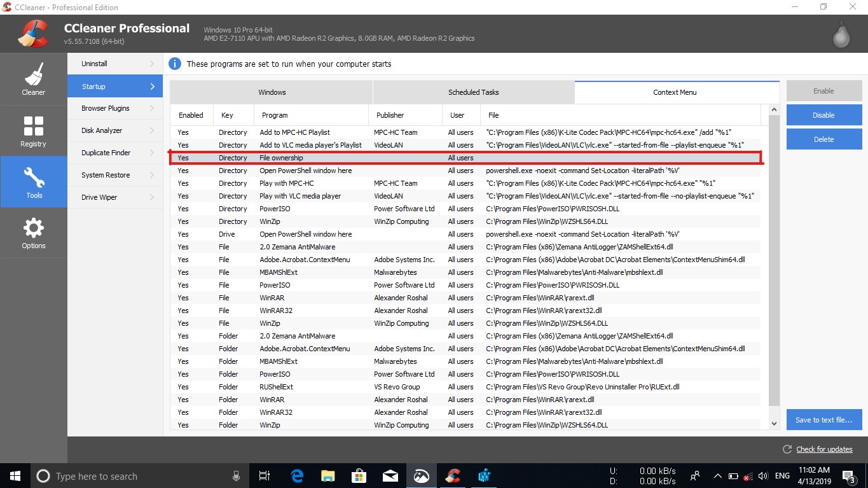The image size is (868, 488).
Task: Click the volume speaker tray icon
Action: 762,476
